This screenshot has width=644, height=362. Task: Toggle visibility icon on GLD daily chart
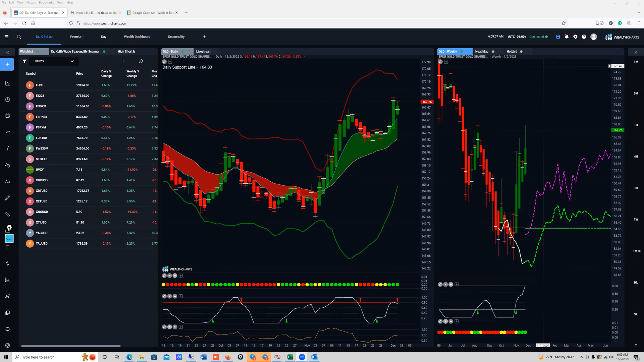tap(164, 62)
